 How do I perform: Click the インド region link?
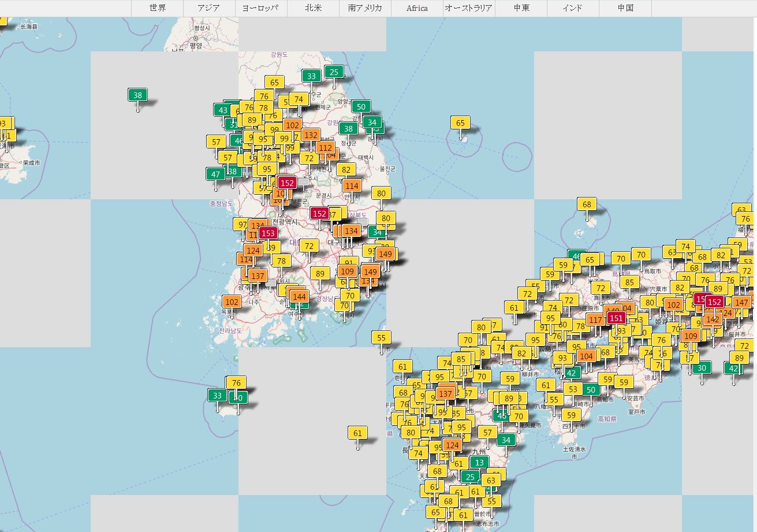573,8
